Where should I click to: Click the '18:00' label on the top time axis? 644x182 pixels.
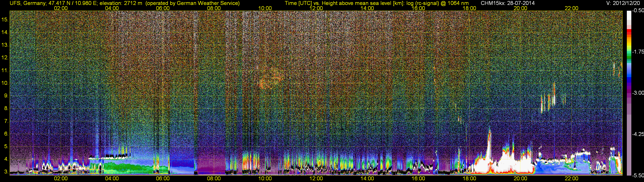point(469,8)
